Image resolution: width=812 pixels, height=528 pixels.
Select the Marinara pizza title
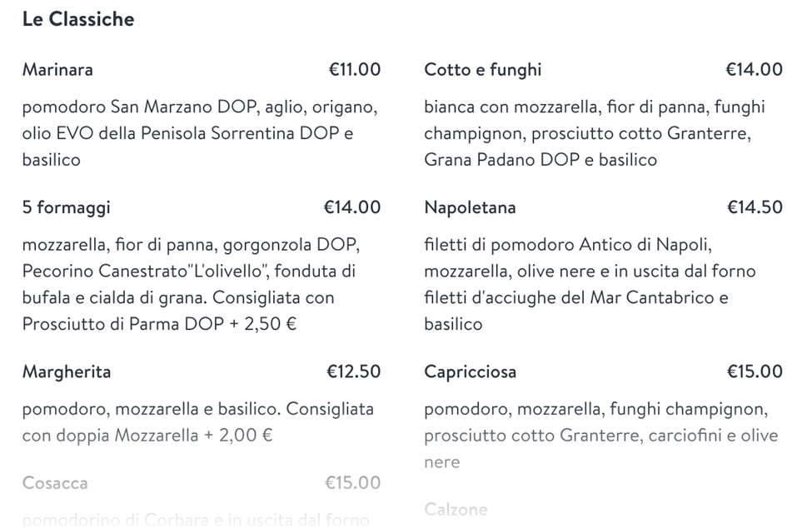pyautogui.click(x=57, y=70)
